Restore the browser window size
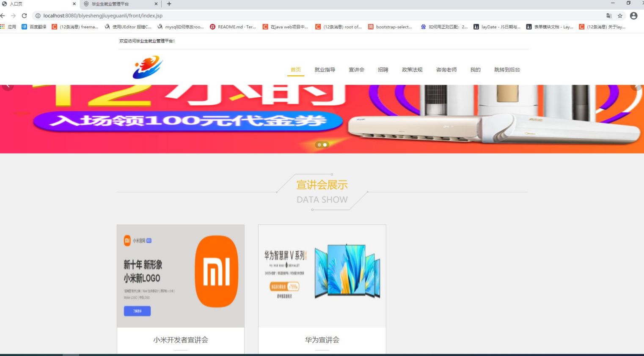Image resolution: width=644 pixels, height=356 pixels. pyautogui.click(x=628, y=3)
